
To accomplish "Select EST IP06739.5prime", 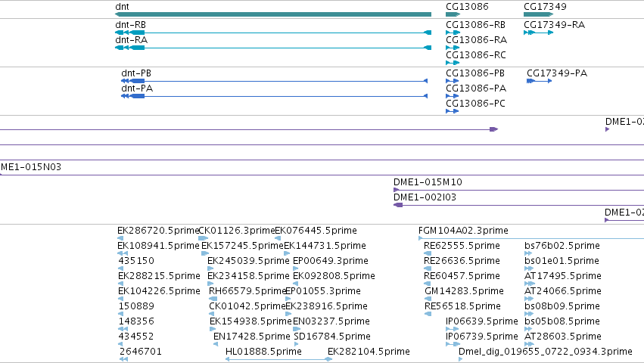I will click(x=482, y=337).
